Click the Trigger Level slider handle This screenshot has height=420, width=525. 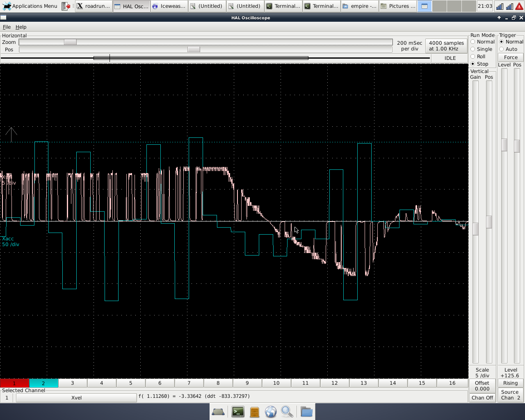[x=504, y=145]
